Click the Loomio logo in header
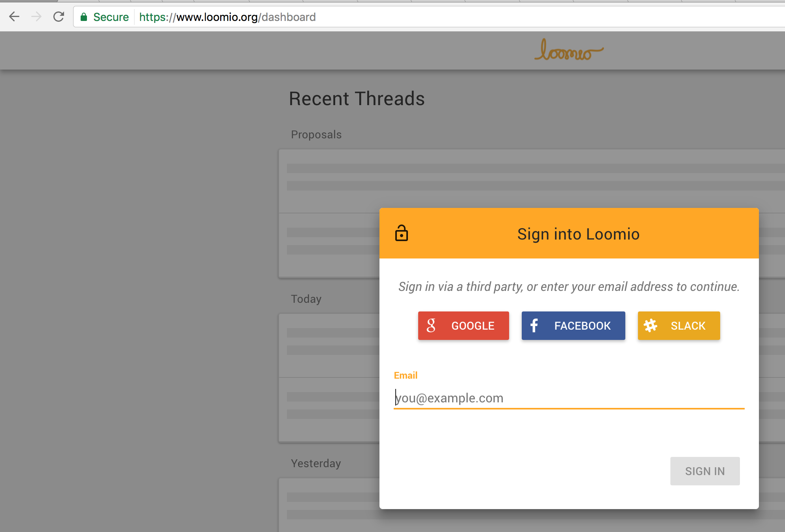 (x=568, y=51)
